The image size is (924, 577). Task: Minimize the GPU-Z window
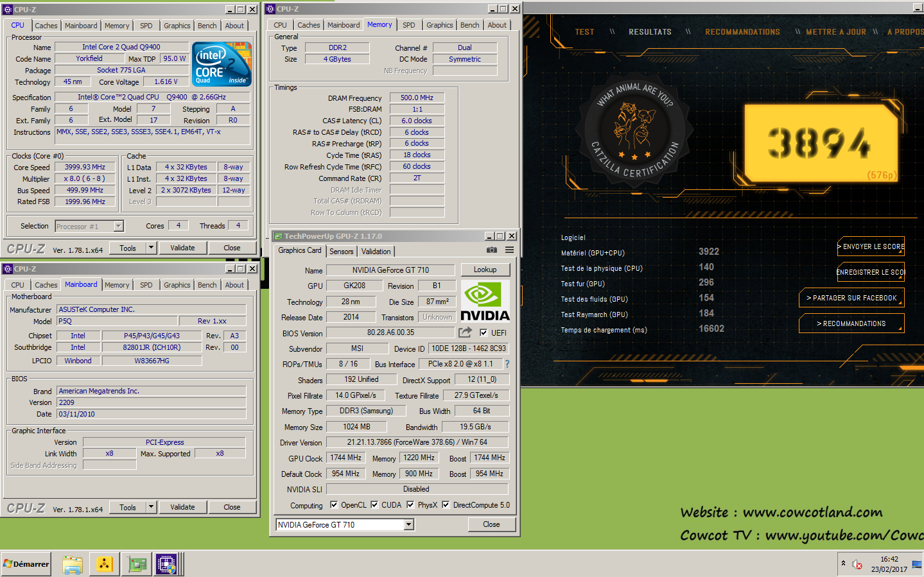[x=489, y=236]
